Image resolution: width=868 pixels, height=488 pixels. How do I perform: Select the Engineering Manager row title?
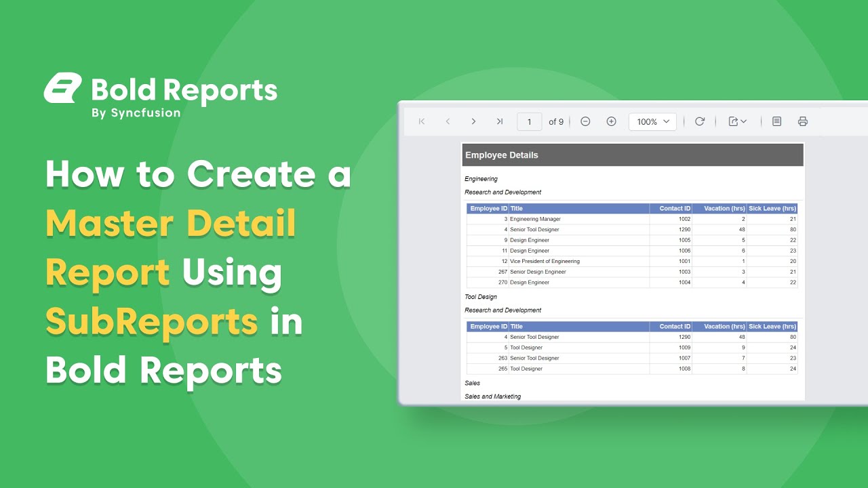pos(536,219)
